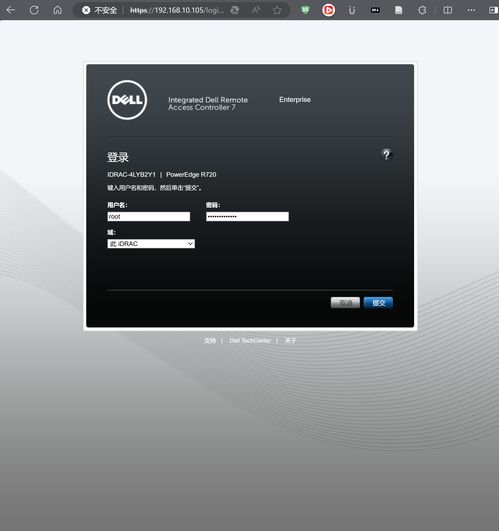Image resolution: width=499 pixels, height=531 pixels.
Task: Add this page to favorites
Action: (277, 10)
